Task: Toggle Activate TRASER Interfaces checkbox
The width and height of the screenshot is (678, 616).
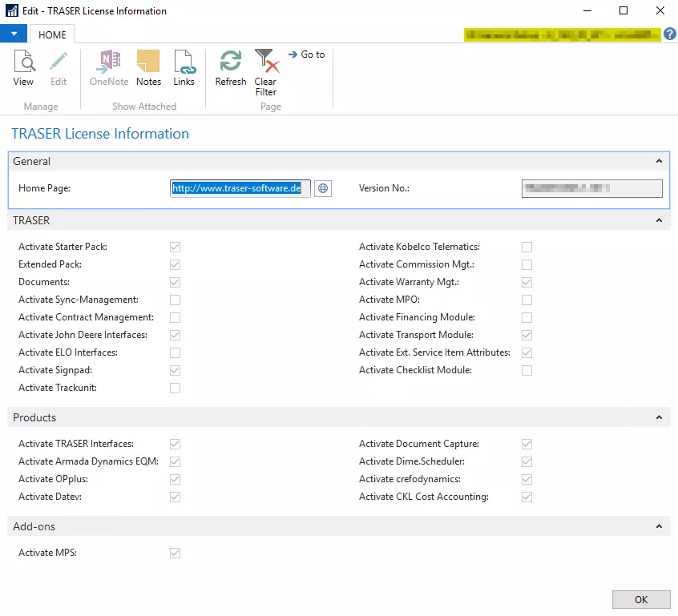Action: coord(176,444)
